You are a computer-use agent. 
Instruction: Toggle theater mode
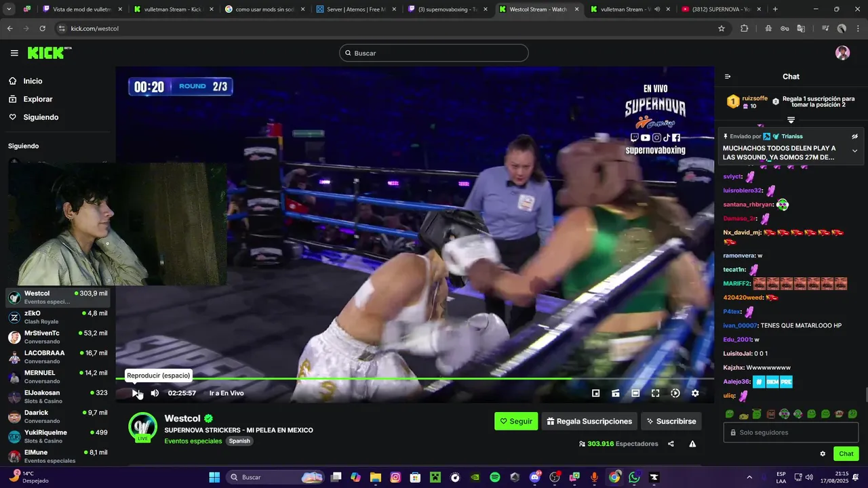pos(635,393)
